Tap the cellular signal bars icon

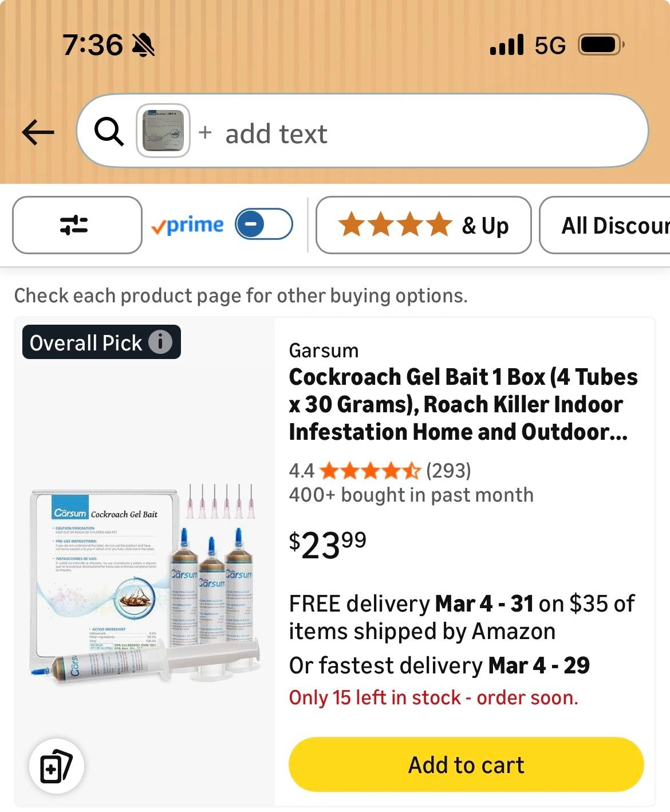pos(507,45)
